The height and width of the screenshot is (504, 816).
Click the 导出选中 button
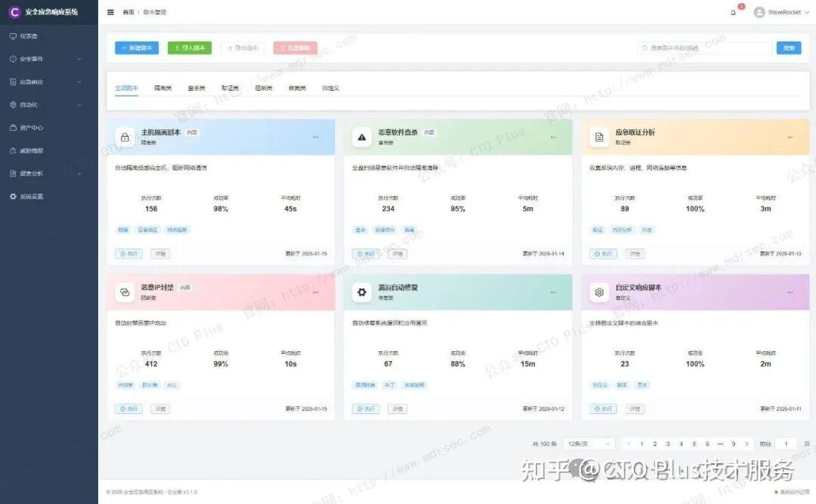pos(243,48)
